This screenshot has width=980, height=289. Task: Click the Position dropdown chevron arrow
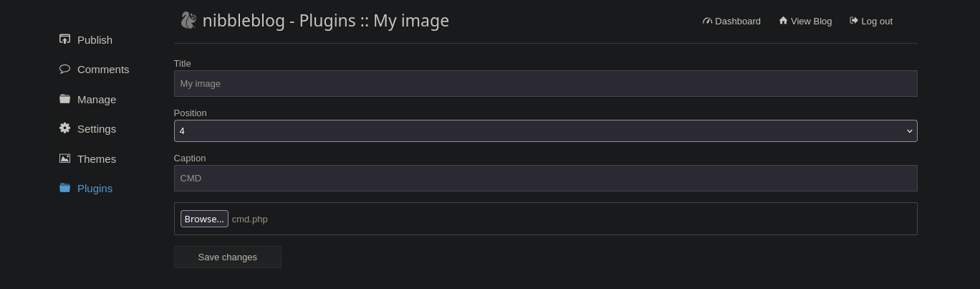pyautogui.click(x=909, y=131)
